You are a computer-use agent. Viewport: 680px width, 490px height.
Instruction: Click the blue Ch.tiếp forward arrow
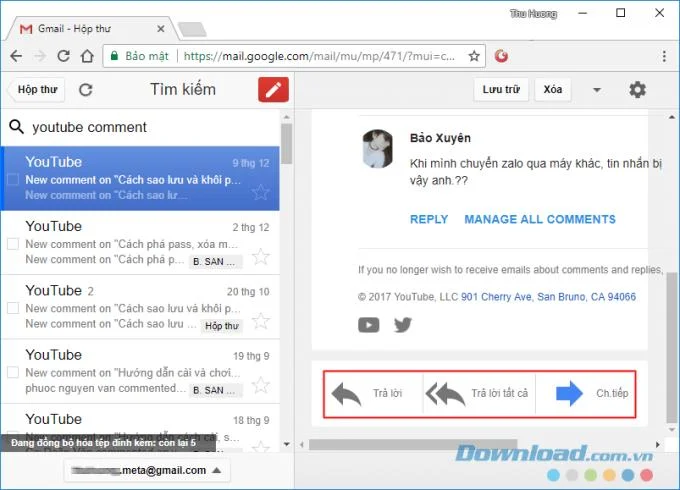[x=569, y=393]
